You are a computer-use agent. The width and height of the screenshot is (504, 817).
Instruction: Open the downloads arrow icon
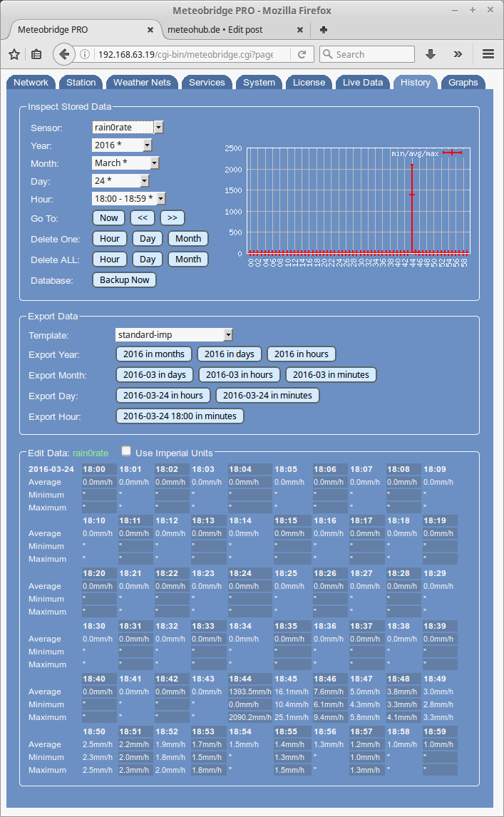point(431,54)
